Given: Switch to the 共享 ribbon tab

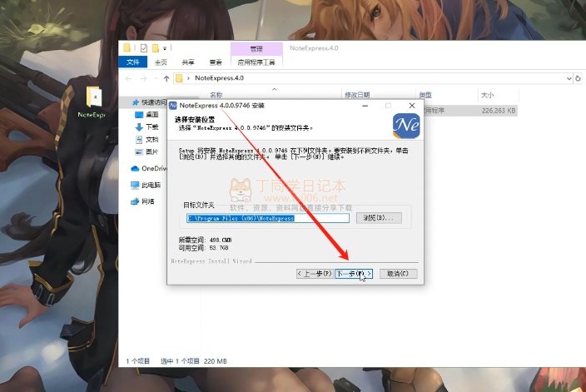Looking at the screenshot, I should click(188, 62).
